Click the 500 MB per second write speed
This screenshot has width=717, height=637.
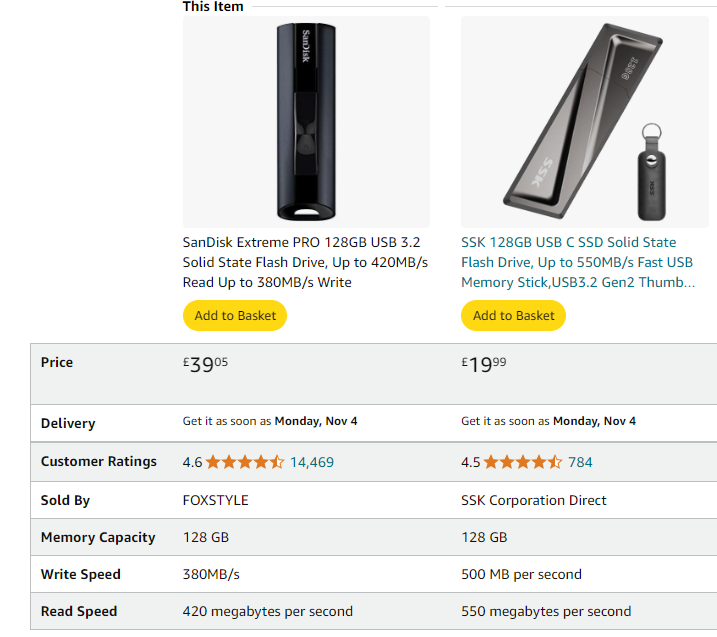(521, 574)
